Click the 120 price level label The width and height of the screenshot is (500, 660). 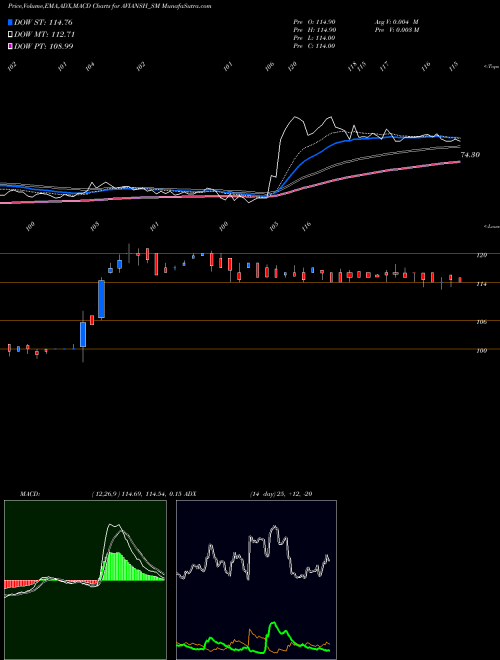pyautogui.click(x=482, y=255)
